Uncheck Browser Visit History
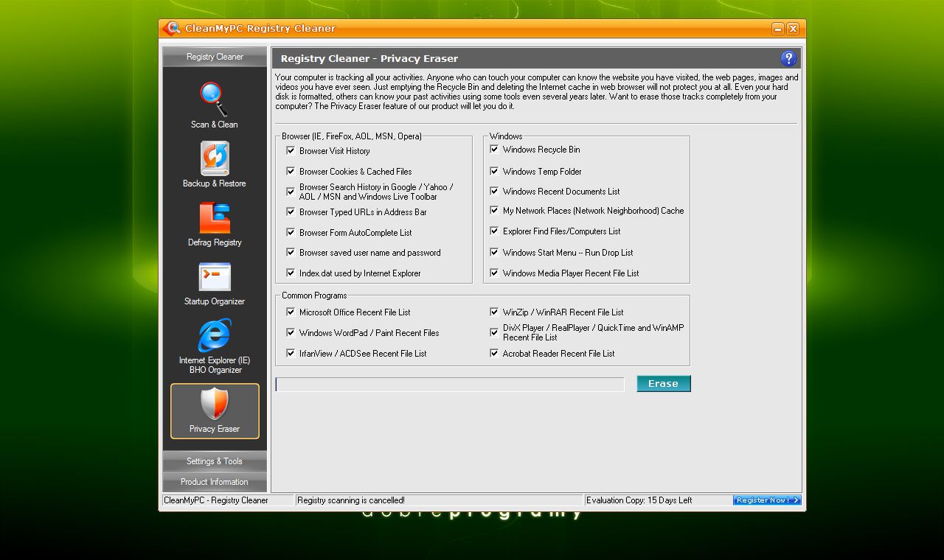 (291, 150)
